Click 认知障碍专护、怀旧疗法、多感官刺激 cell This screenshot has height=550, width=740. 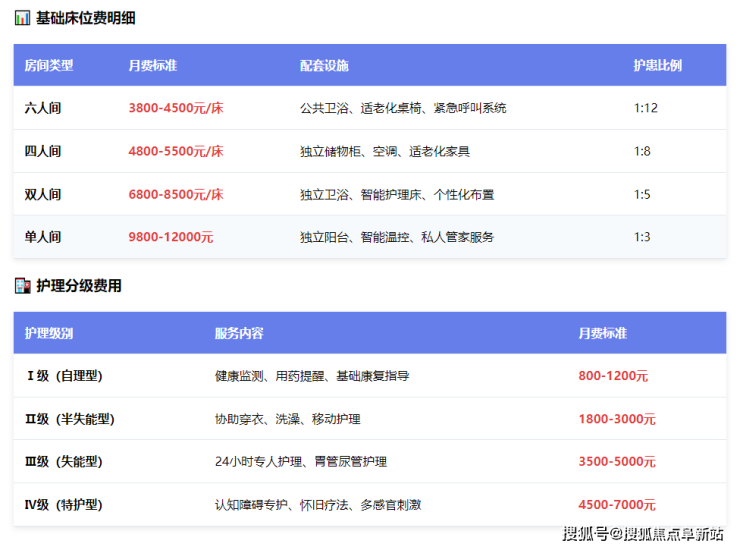pos(318,505)
